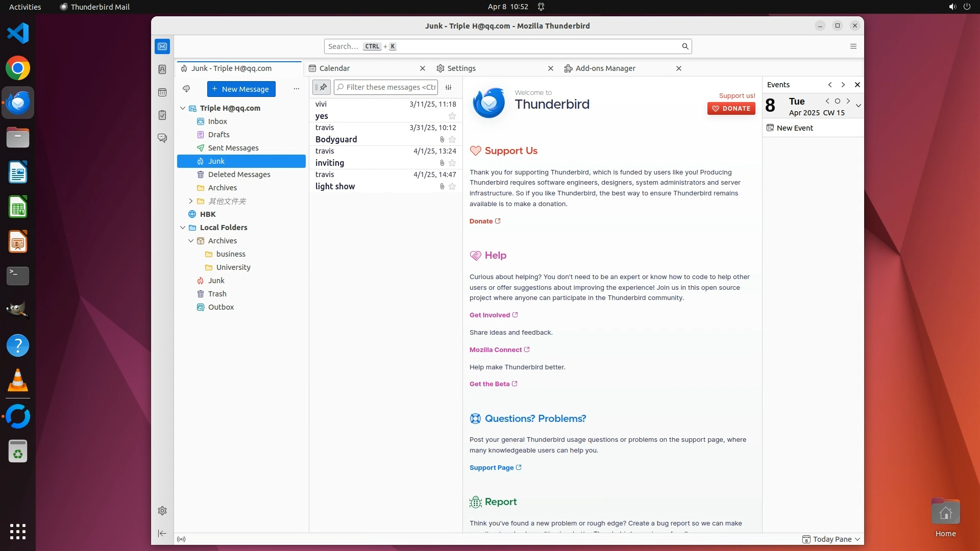The height and width of the screenshot is (551, 980).
Task: Open the Chat space in the sidebar
Action: [162, 138]
